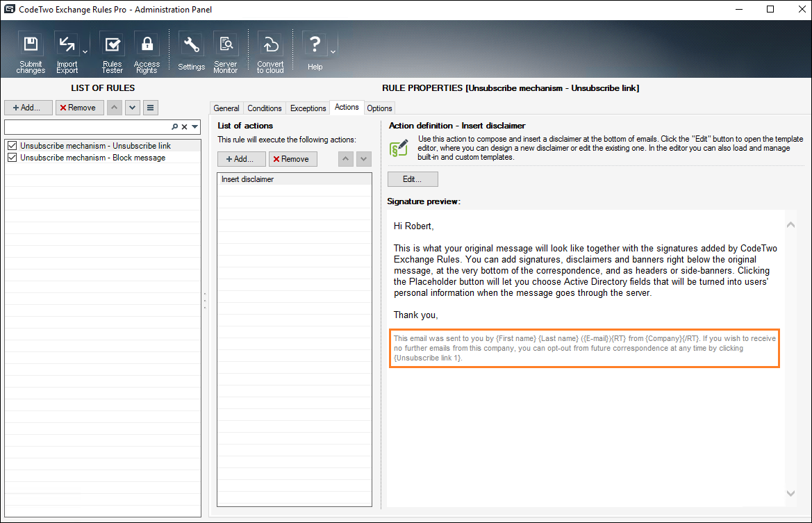
Task: Launch the Rules Tester
Action: pyautogui.click(x=112, y=53)
